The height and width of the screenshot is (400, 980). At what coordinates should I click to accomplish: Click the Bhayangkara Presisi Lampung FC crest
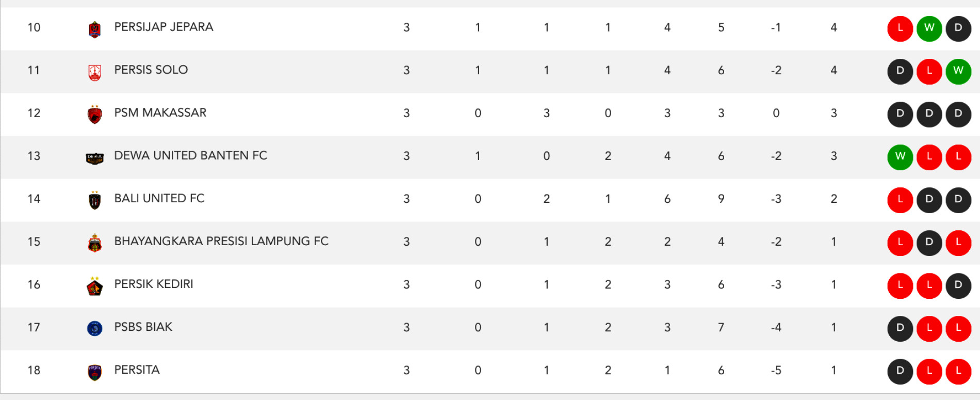(x=94, y=243)
